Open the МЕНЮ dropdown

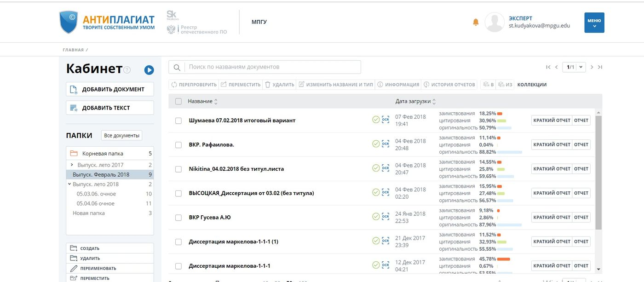click(594, 23)
